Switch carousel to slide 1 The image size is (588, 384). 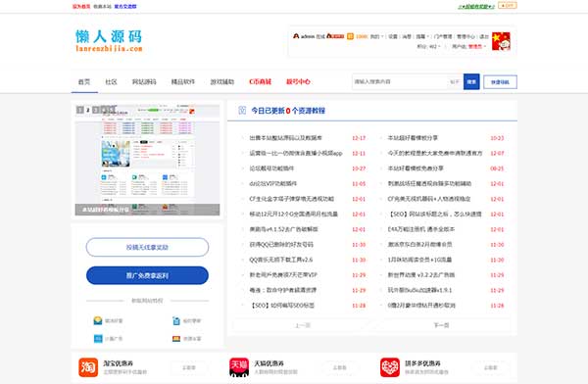pos(80,110)
